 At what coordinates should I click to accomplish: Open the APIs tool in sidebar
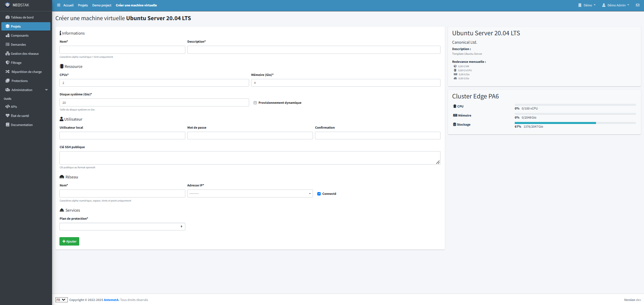(x=14, y=107)
